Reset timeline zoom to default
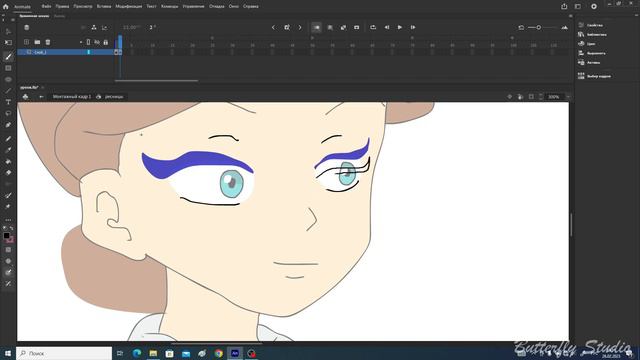Image resolution: width=640 pixels, height=360 pixels. coord(521,27)
